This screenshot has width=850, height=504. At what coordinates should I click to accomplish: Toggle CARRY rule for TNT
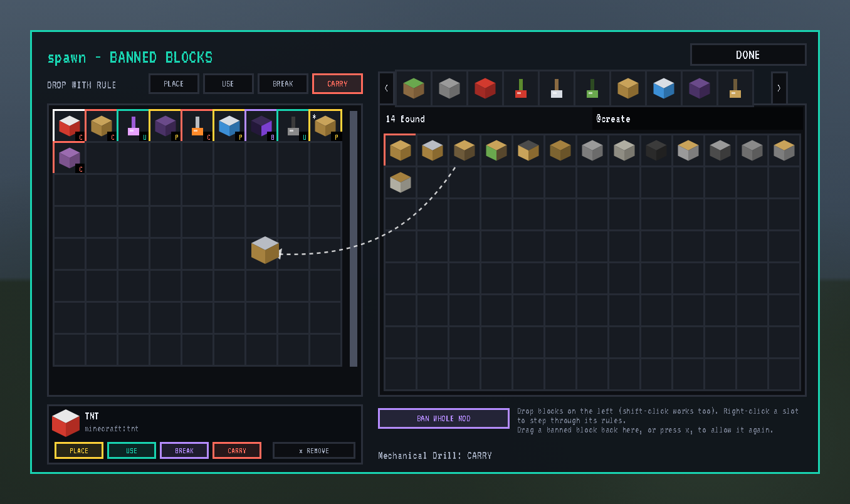point(237,451)
